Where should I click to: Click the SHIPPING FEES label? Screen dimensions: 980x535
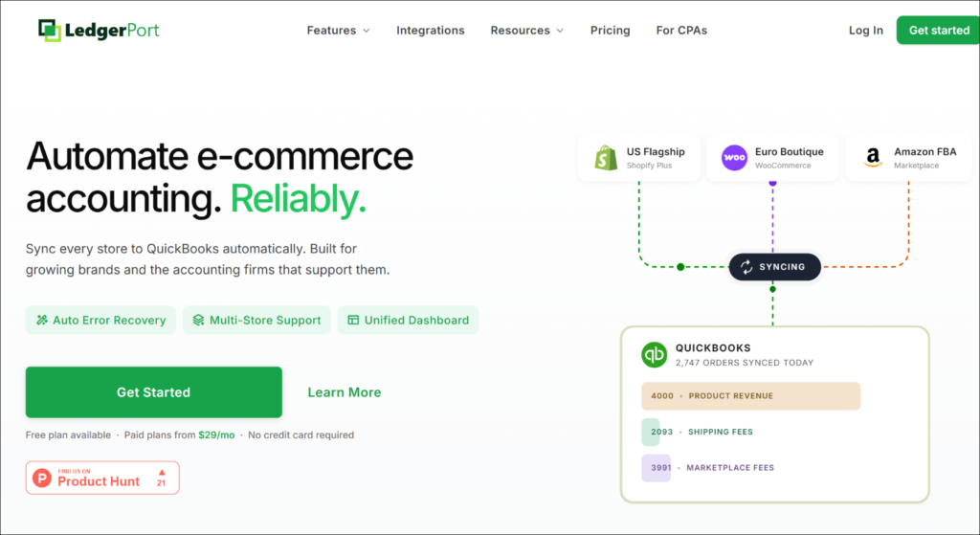pos(720,432)
